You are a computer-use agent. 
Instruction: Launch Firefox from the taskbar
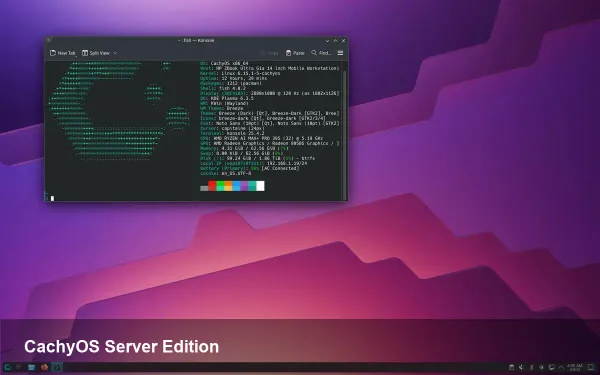click(44, 367)
